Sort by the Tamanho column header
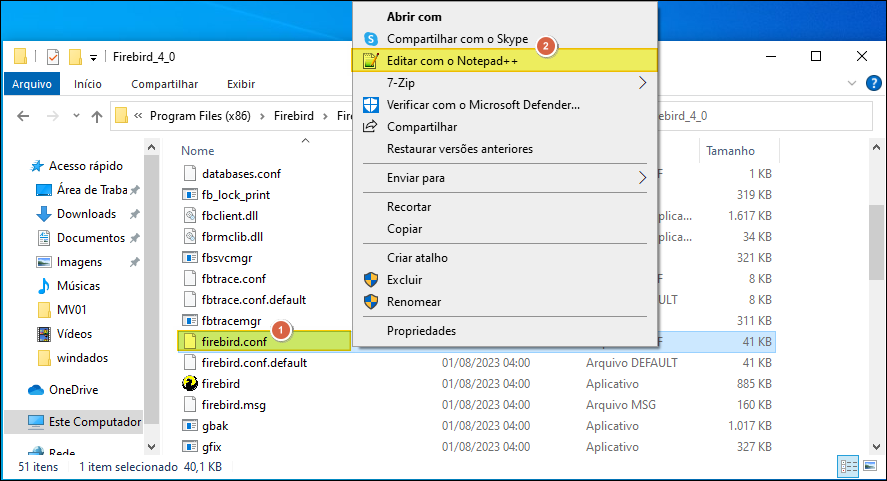Viewport: 887px width, 481px height. click(x=730, y=151)
